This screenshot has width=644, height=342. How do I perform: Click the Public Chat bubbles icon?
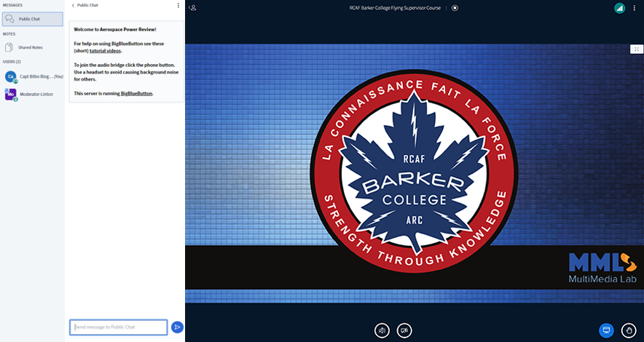(x=9, y=19)
